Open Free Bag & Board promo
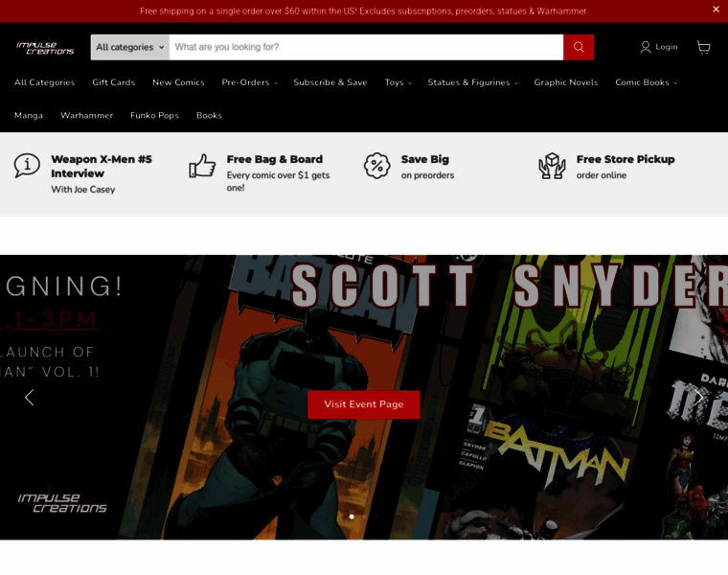Image resolution: width=728 pixels, height=575 pixels. pos(274,159)
